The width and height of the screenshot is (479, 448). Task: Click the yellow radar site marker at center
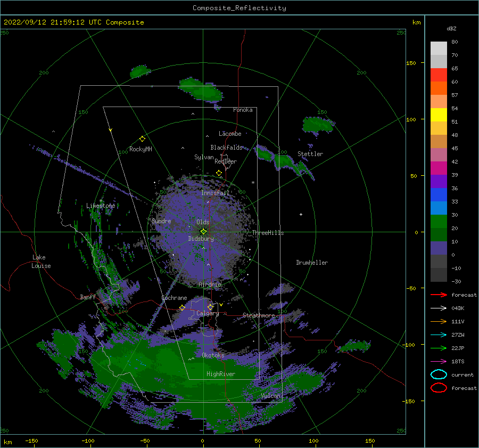point(203,232)
